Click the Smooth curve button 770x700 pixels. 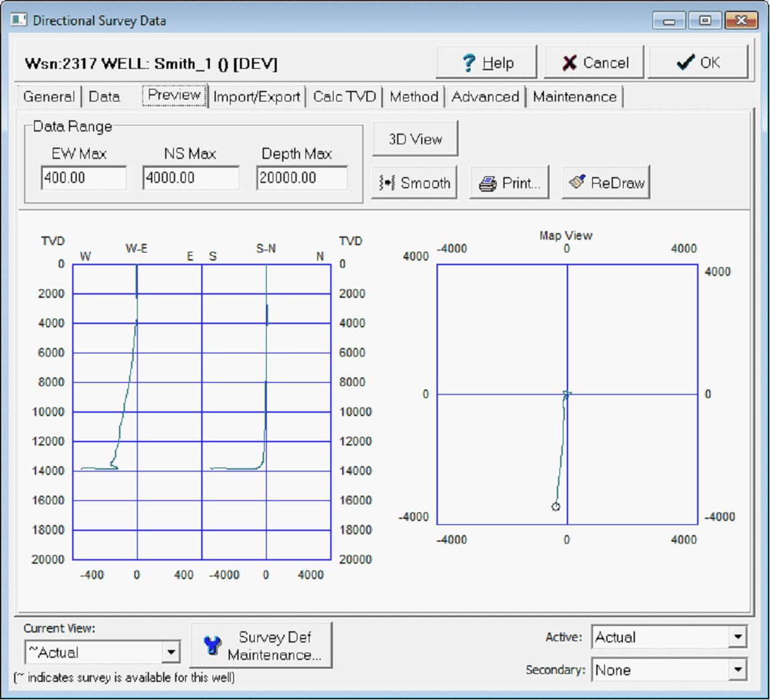click(414, 183)
